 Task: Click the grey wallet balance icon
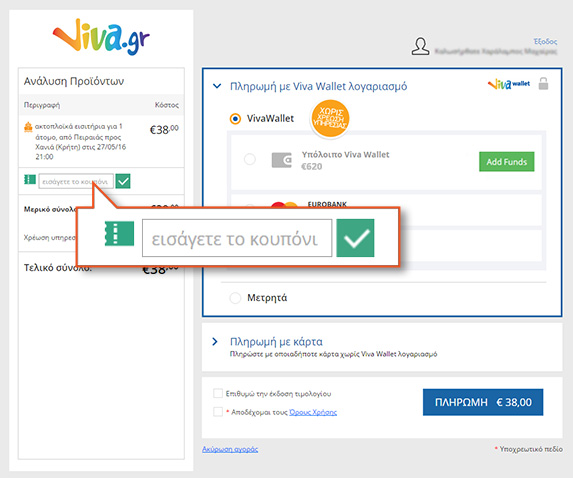click(x=282, y=160)
